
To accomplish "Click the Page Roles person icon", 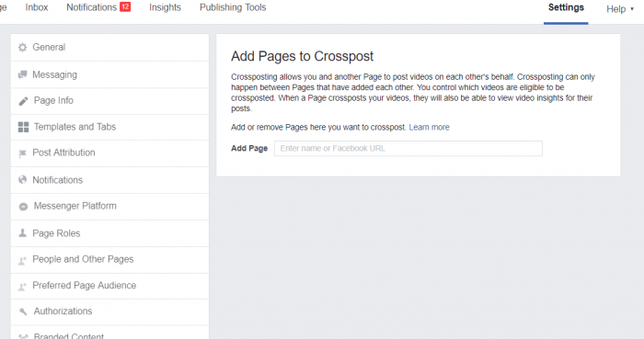I will [23, 232].
